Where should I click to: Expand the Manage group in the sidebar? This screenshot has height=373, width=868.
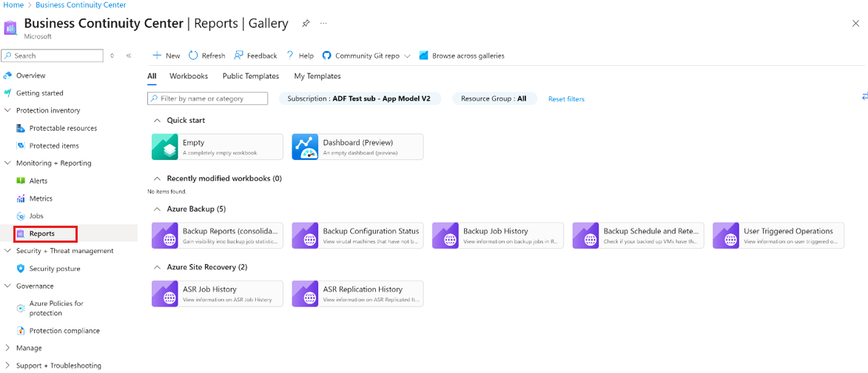pos(8,348)
